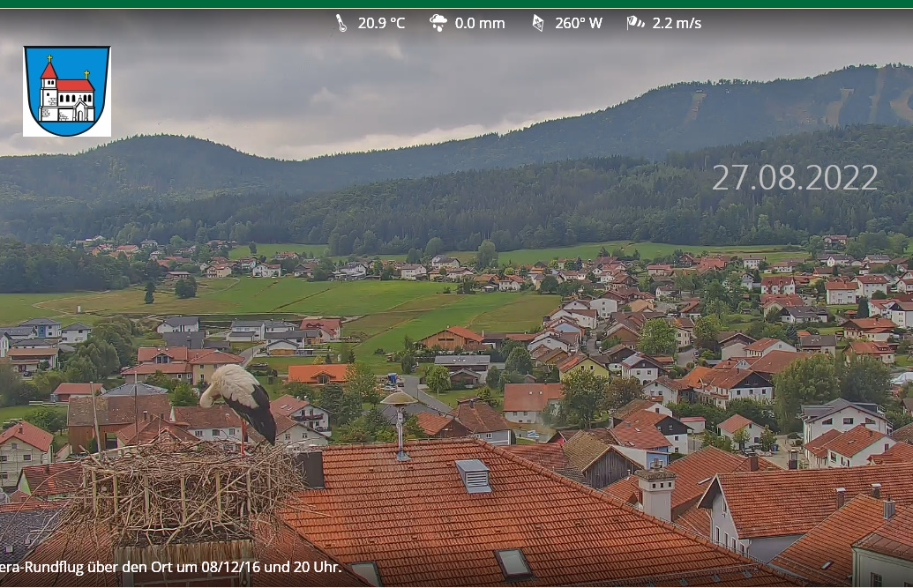Click the rain cloud precipitation icon

pos(438,23)
